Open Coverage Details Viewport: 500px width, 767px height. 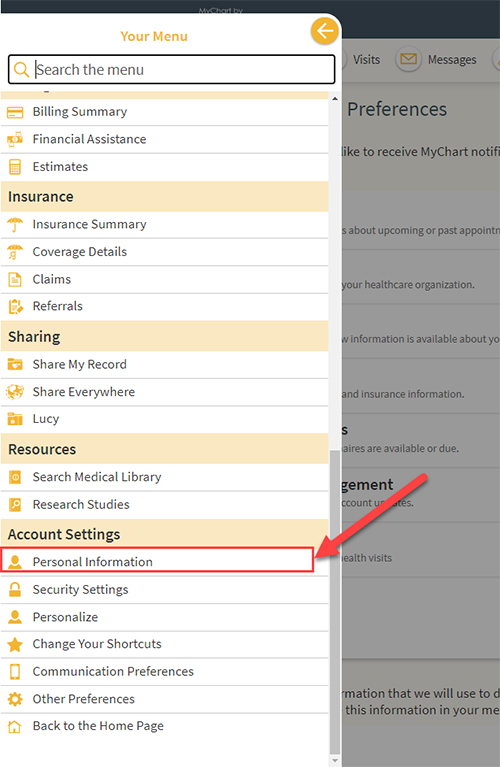tap(164, 252)
